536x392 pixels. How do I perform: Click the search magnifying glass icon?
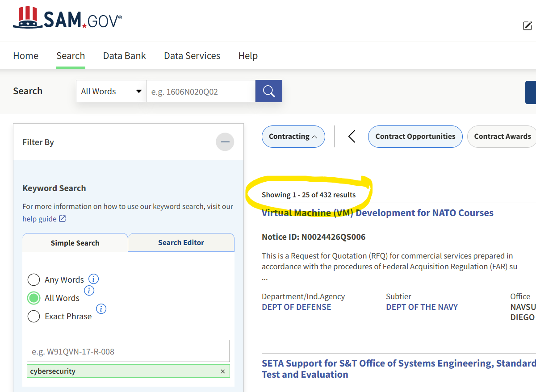coord(268,91)
